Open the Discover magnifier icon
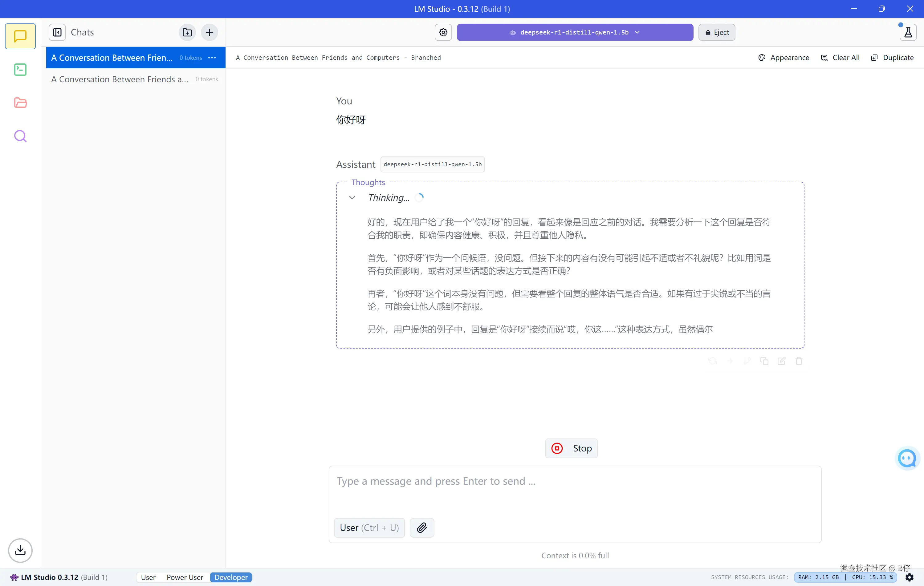This screenshot has width=924, height=586. tap(20, 136)
